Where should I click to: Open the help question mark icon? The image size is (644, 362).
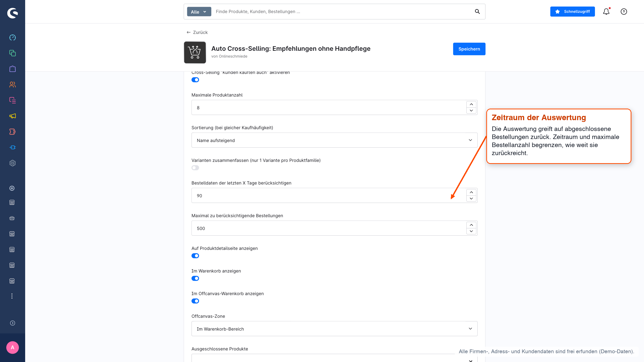pyautogui.click(x=624, y=12)
